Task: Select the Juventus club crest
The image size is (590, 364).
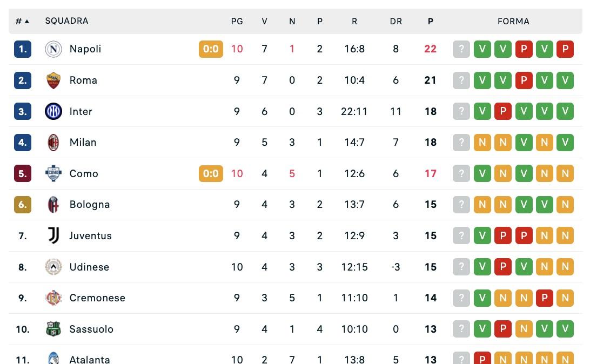Action: (x=53, y=235)
